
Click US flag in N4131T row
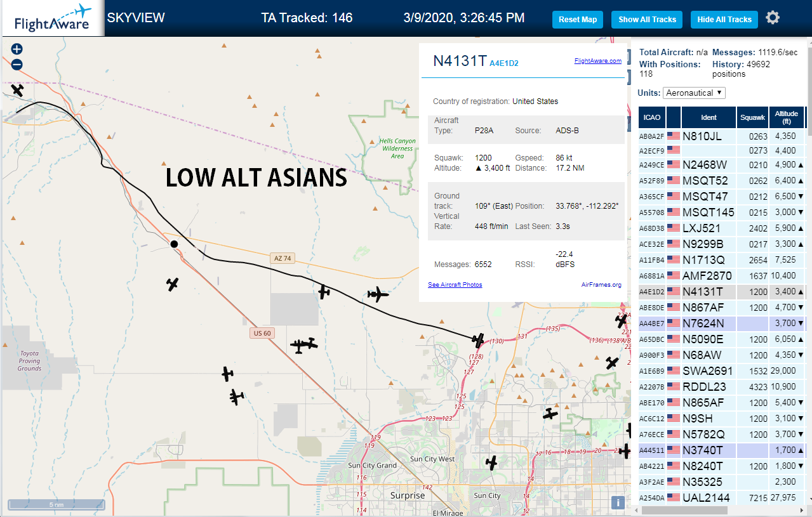pyautogui.click(x=673, y=291)
